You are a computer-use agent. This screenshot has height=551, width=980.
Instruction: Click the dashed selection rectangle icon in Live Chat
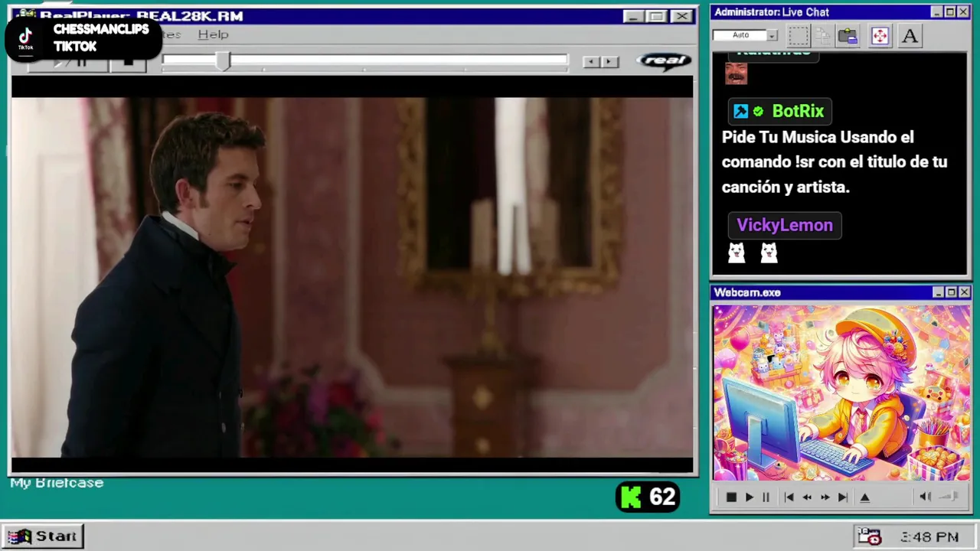(x=799, y=35)
